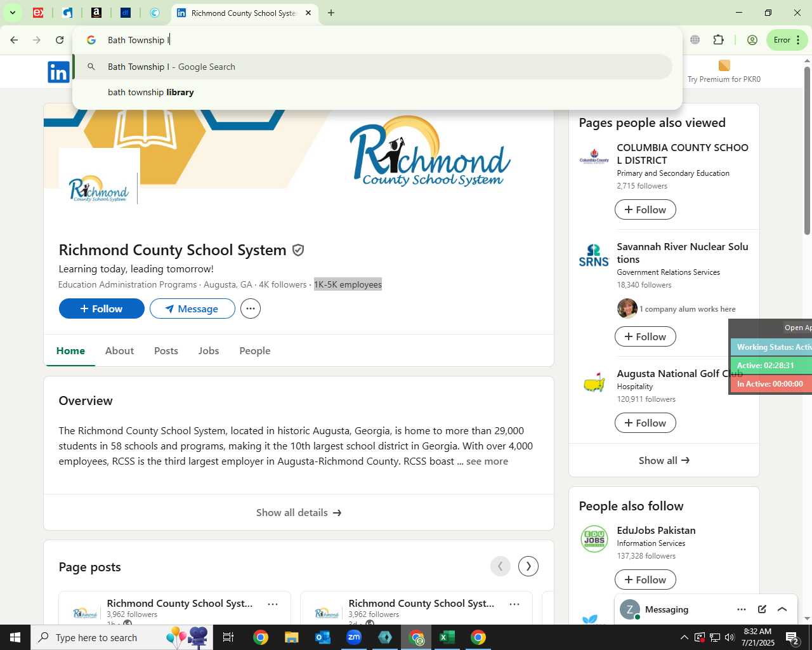Follow Augusta National Golf Club

point(645,423)
